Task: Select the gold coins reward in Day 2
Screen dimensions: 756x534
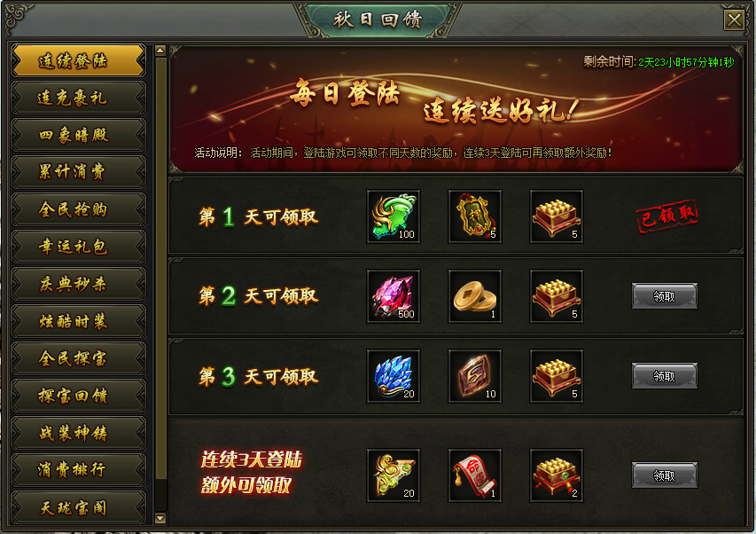Action: 475,296
